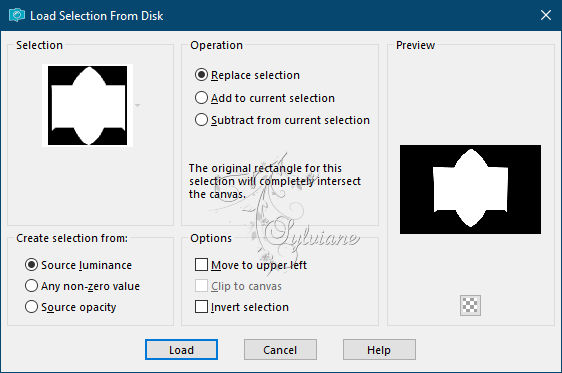Select Source opacity option
The height and width of the screenshot is (373, 562).
pyautogui.click(x=71, y=307)
